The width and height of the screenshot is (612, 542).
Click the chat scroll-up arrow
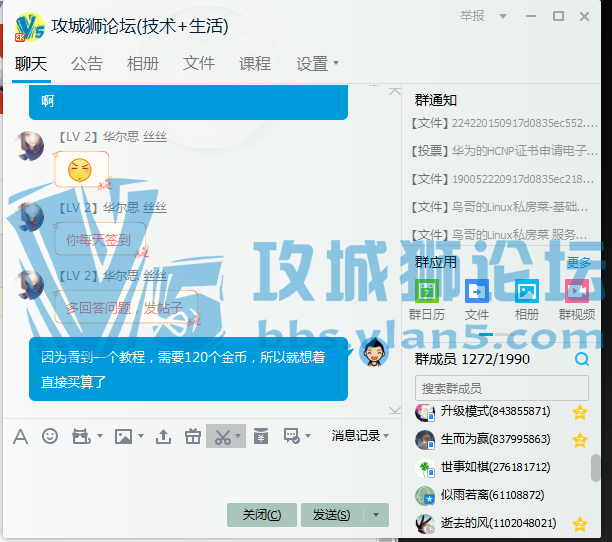pyautogui.click(x=395, y=92)
